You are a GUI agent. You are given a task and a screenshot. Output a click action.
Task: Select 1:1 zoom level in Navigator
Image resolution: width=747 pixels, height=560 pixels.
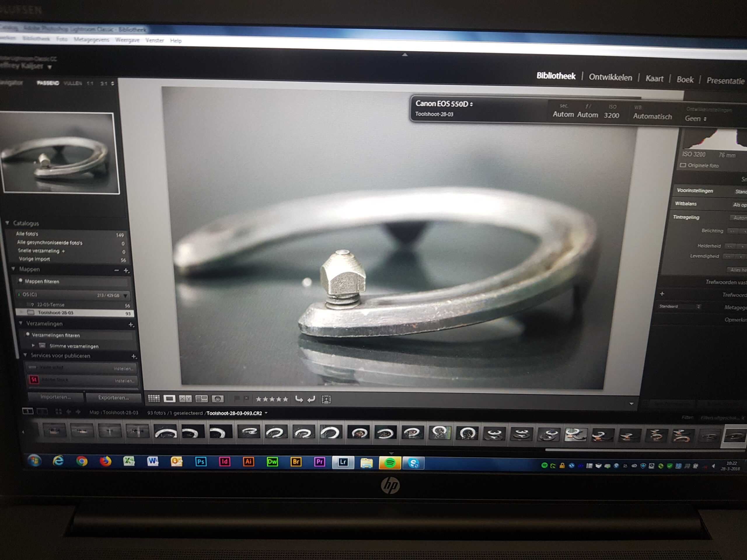tap(90, 83)
